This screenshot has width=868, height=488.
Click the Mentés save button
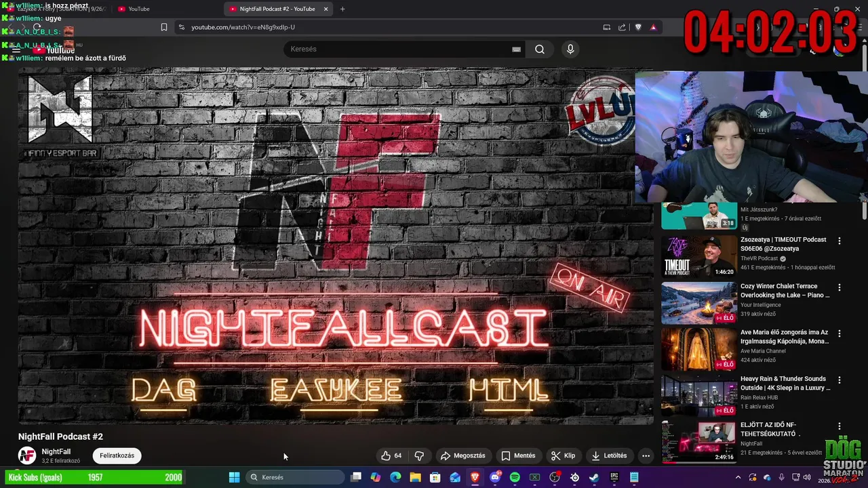point(518,455)
